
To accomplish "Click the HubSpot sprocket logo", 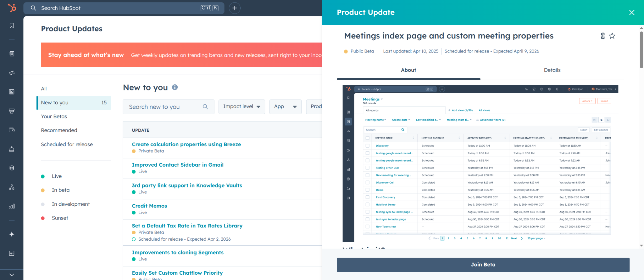I will (12, 8).
